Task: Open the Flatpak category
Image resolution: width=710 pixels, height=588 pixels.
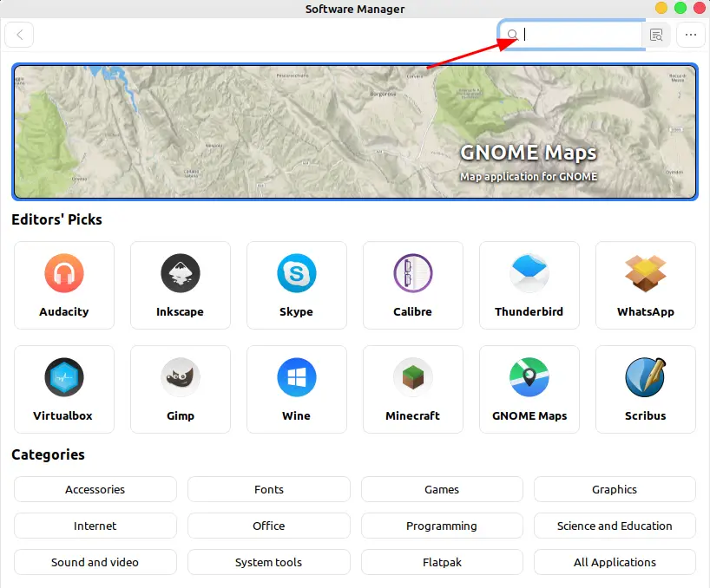Action: (x=442, y=562)
